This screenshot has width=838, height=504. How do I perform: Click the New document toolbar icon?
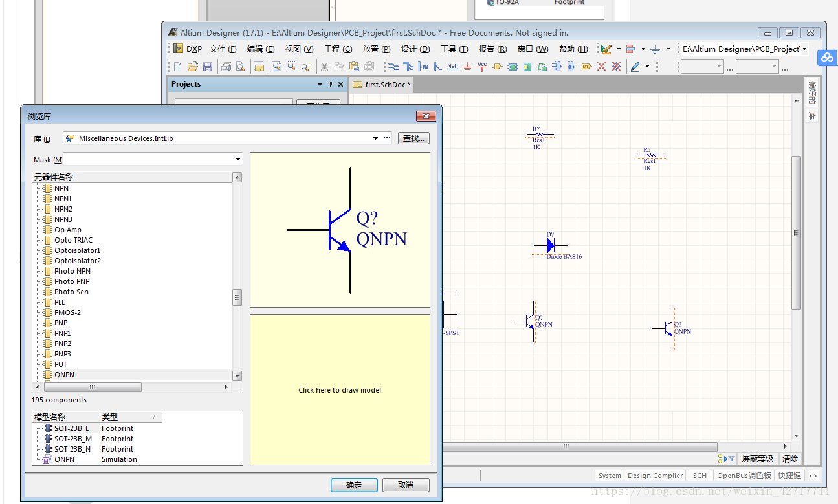(x=178, y=67)
